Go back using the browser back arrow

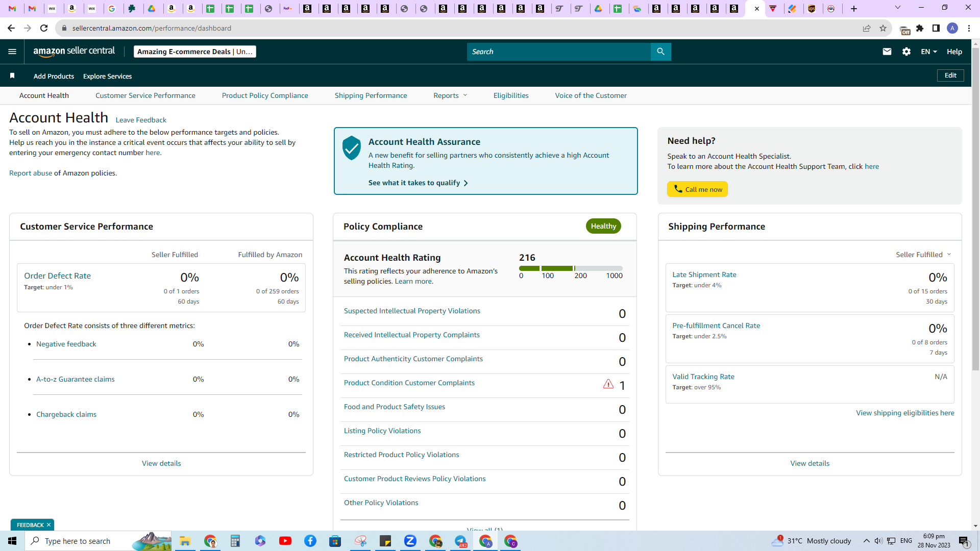click(x=11, y=28)
